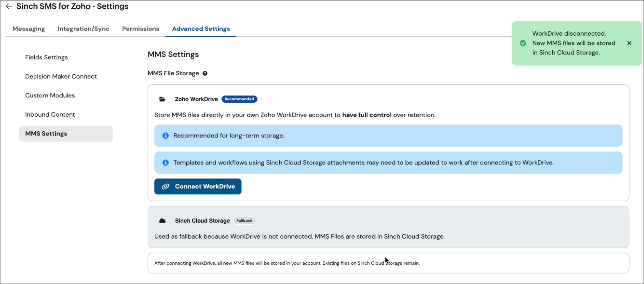The image size is (644, 284).
Task: Select MMS Settings in sidebar
Action: pyautogui.click(x=66, y=133)
